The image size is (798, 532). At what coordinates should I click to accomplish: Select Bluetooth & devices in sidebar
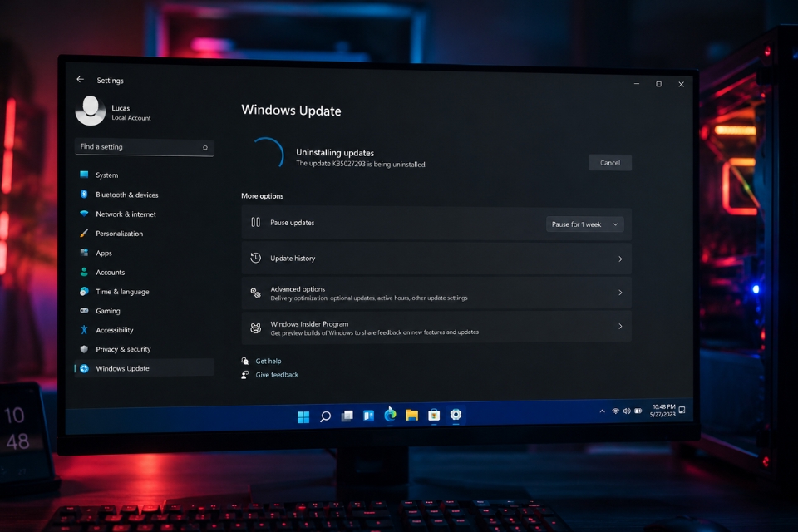click(x=126, y=195)
